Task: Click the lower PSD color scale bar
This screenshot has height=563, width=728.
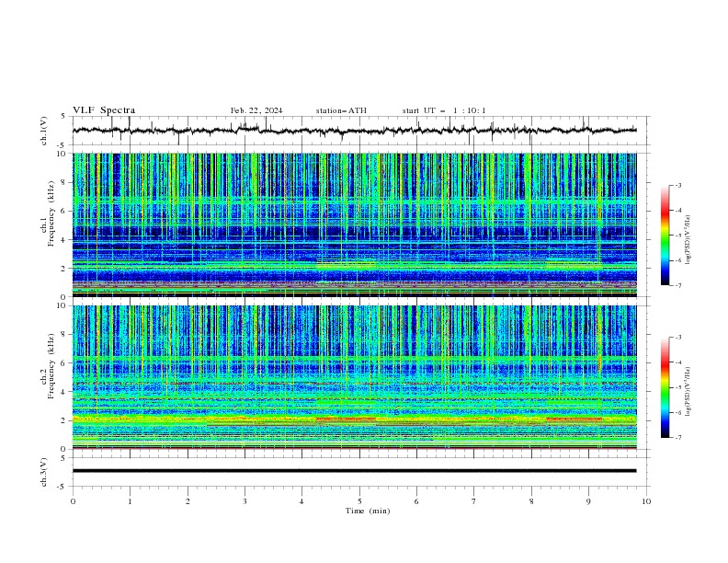Action: click(x=665, y=387)
